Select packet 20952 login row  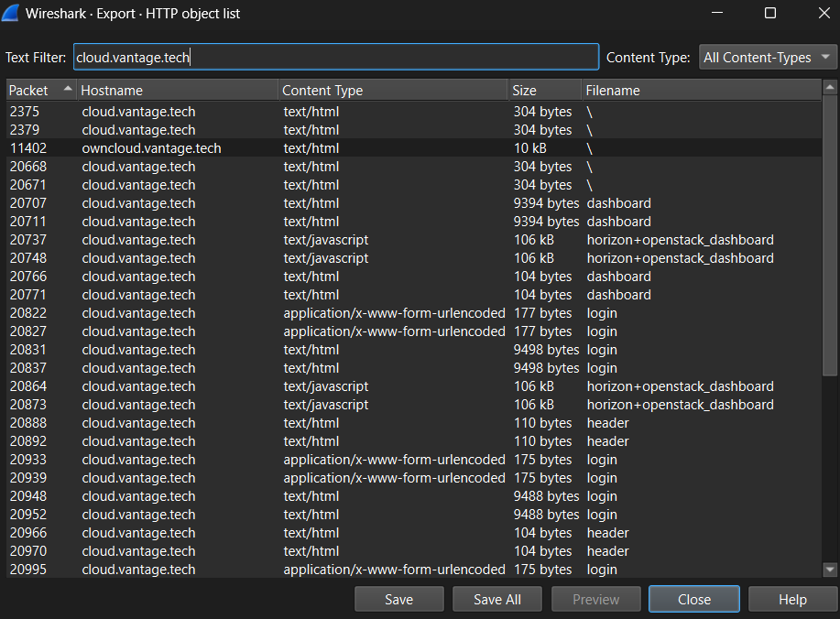413,515
